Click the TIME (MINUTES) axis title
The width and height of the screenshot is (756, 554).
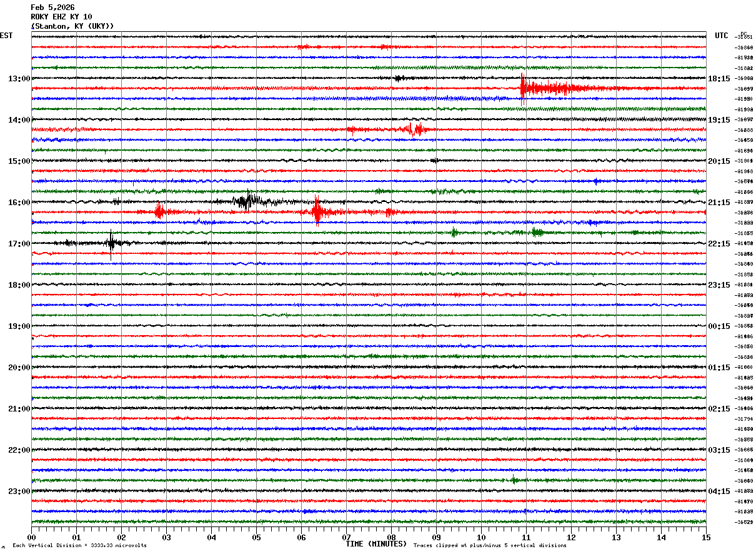tap(376, 544)
